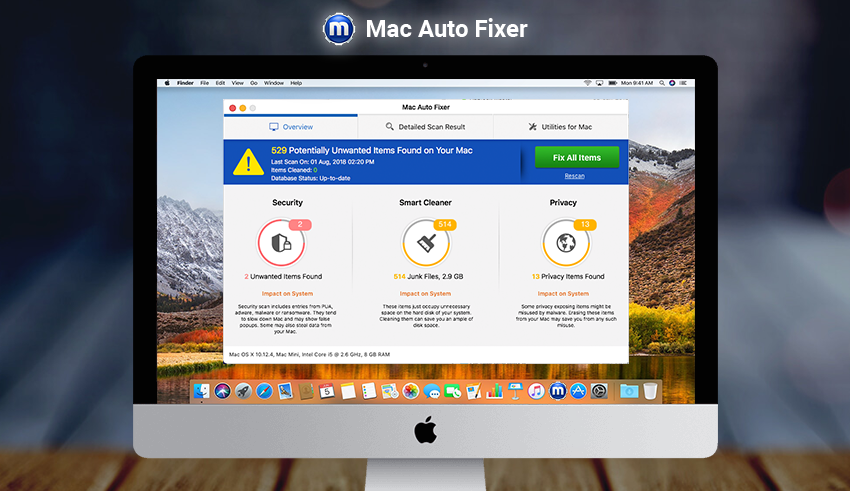
Task: Open the Window menu
Action: click(x=274, y=83)
